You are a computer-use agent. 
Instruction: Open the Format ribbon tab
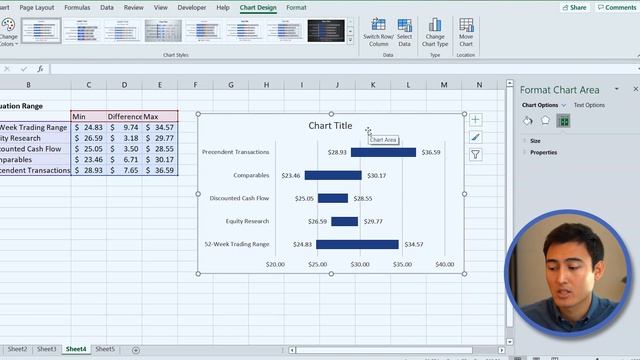296,7
